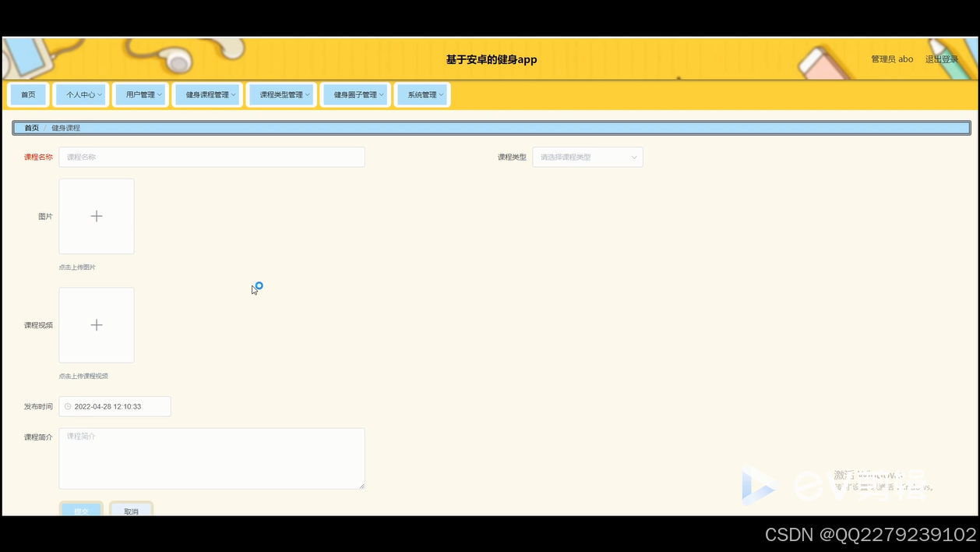
Task: Open the 首页 breadcrumb link
Action: 32,127
